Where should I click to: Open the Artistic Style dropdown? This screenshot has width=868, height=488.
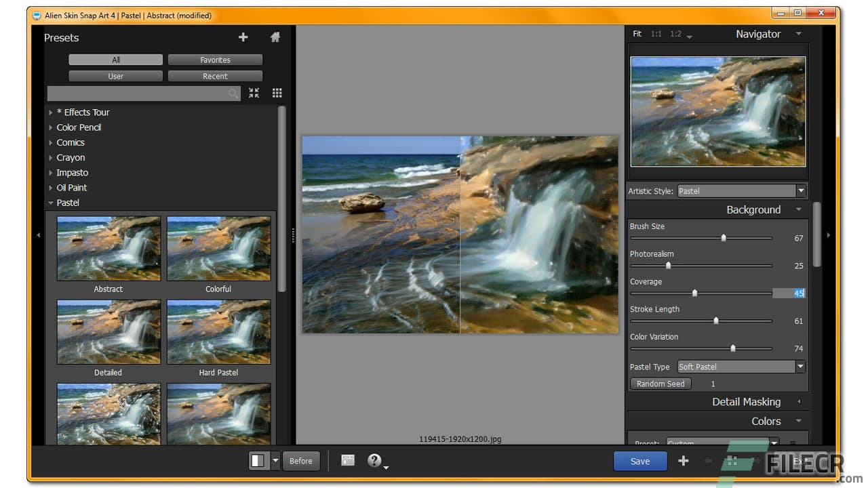click(741, 191)
